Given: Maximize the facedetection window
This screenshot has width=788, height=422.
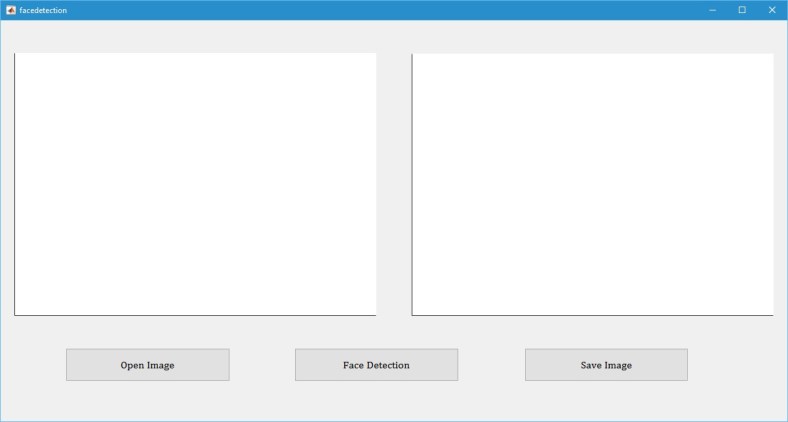Looking at the screenshot, I should [742, 10].
